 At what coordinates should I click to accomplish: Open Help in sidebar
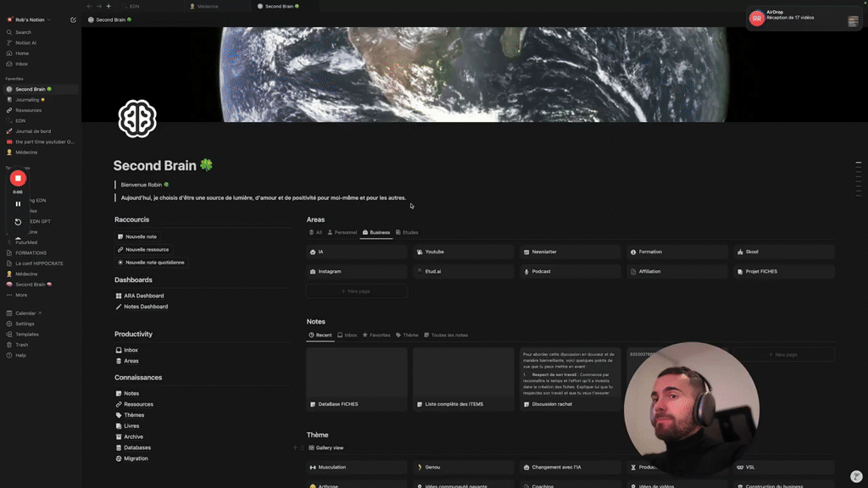[x=20, y=355]
